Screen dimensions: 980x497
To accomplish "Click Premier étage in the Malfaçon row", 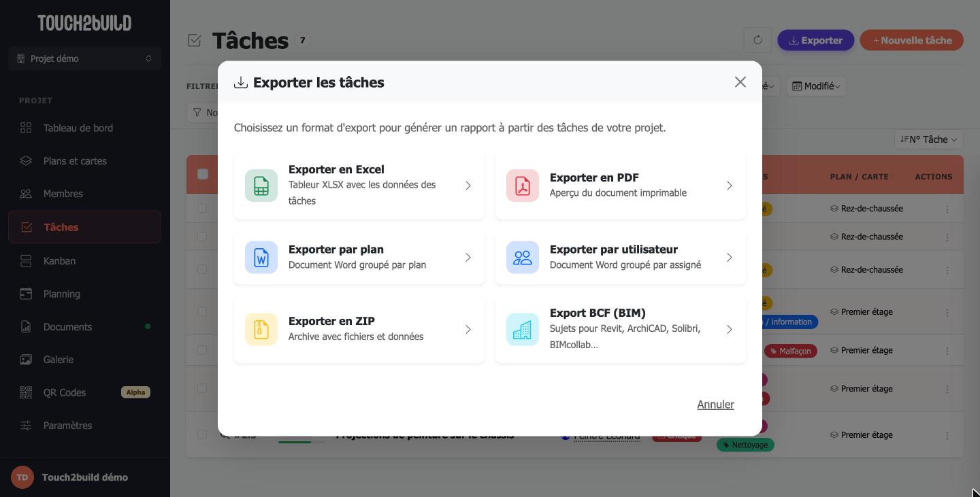I will [866, 351].
